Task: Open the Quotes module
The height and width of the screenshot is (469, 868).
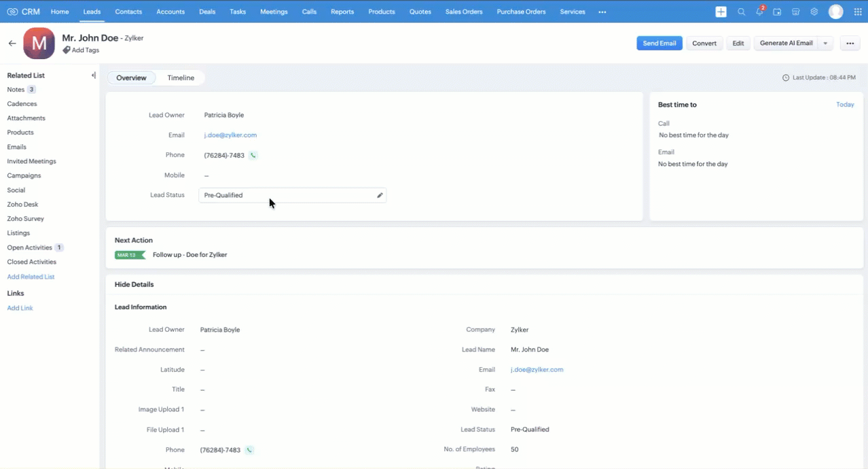Action: tap(420, 12)
